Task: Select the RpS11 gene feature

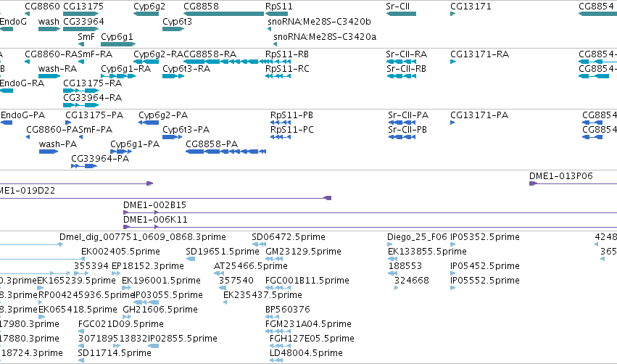Action: [x=277, y=14]
